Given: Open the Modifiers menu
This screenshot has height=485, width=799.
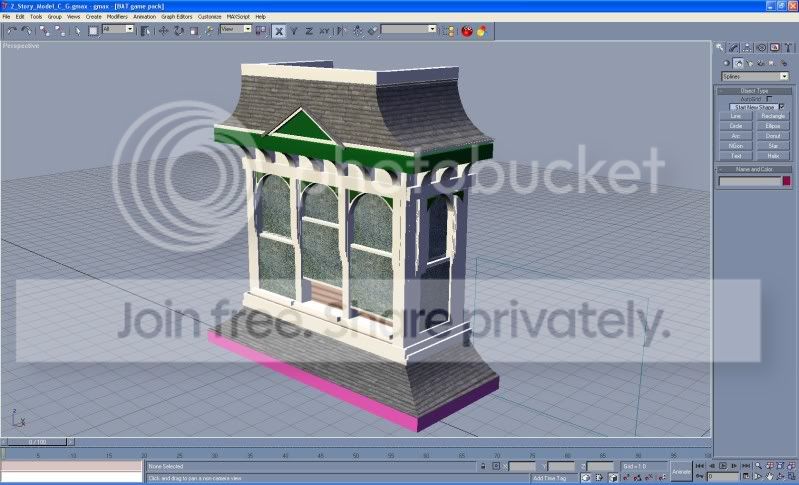Looking at the screenshot, I should point(117,16).
